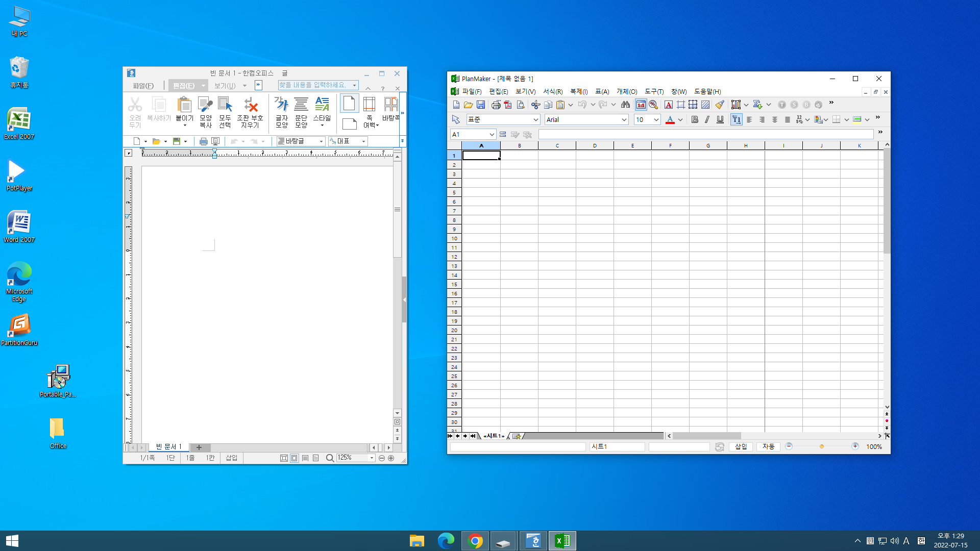Viewport: 980px width, 551px height.
Task: Click Hangul print preview monitor icon
Action: tap(215, 141)
